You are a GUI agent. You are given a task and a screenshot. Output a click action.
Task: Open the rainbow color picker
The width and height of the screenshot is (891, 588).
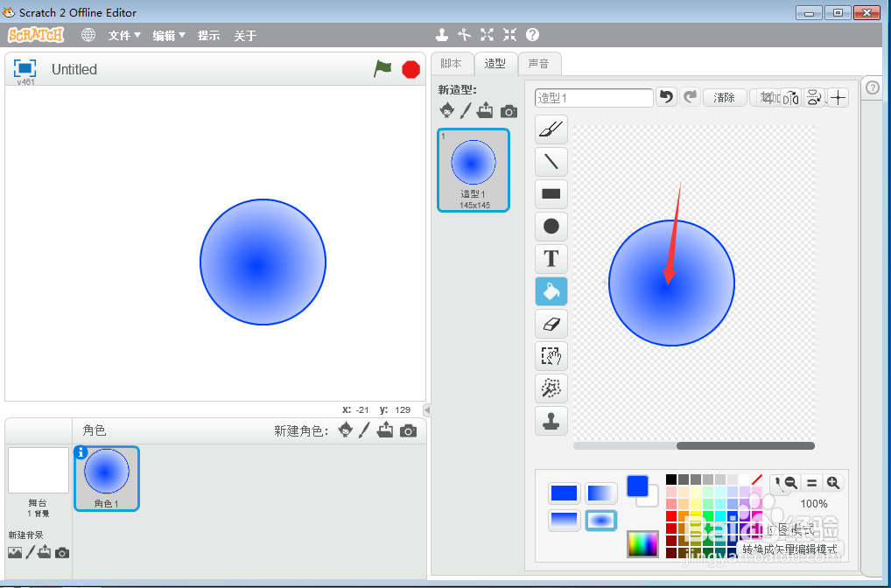[x=642, y=544]
